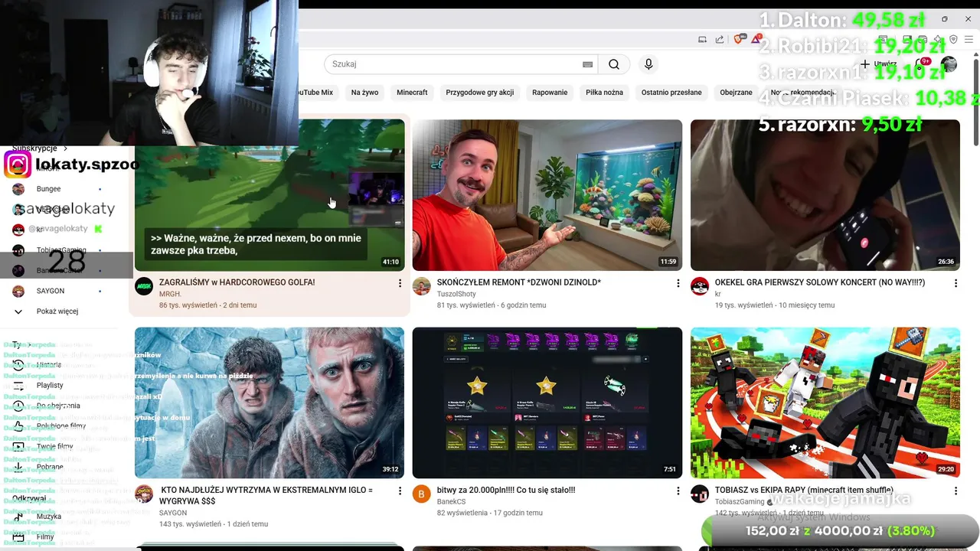Open bitwy za 20.000pln title link
The height and width of the screenshot is (551, 980).
[505, 491]
